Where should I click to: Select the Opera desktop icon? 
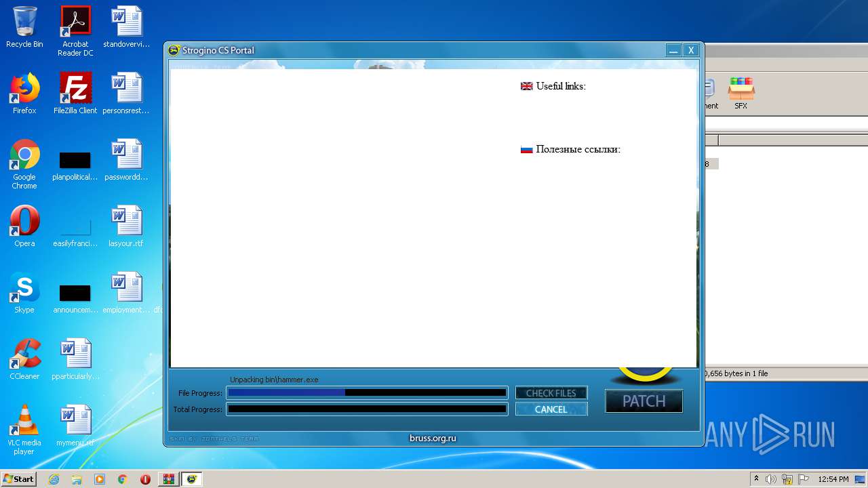pyautogui.click(x=24, y=226)
